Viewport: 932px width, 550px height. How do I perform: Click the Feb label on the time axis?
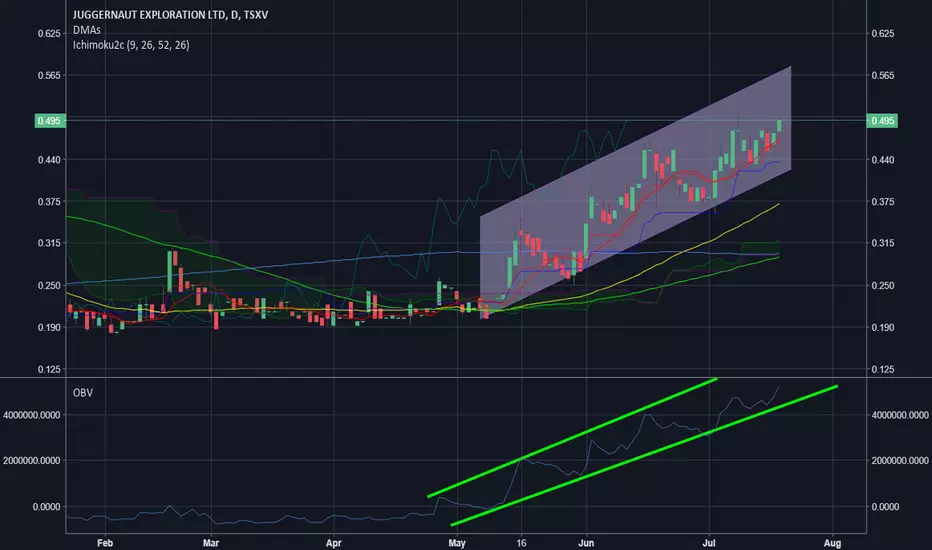tap(105, 543)
